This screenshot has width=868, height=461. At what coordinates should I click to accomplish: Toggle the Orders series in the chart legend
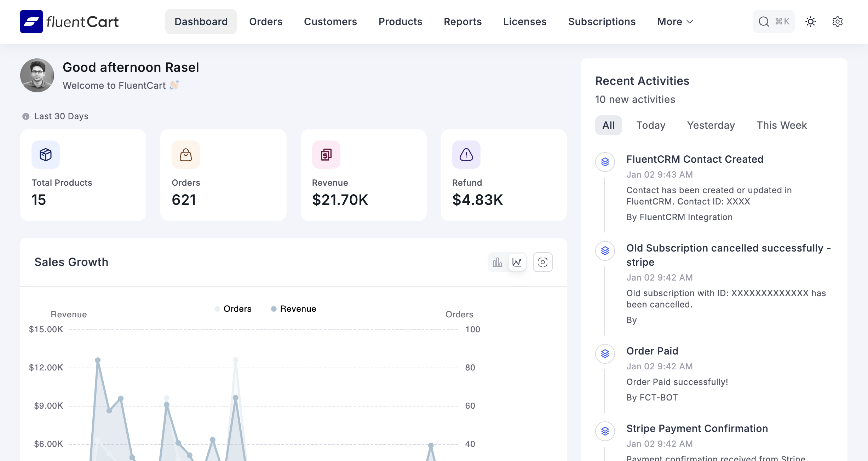coord(233,309)
